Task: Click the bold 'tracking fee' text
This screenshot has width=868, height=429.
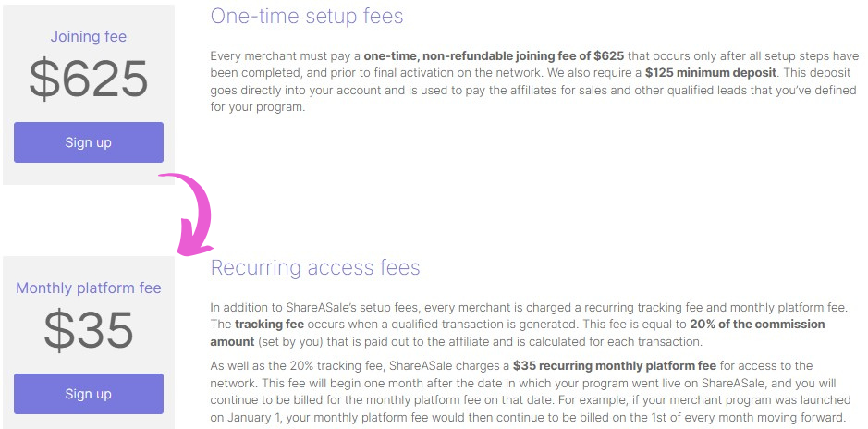Action: [269, 325]
